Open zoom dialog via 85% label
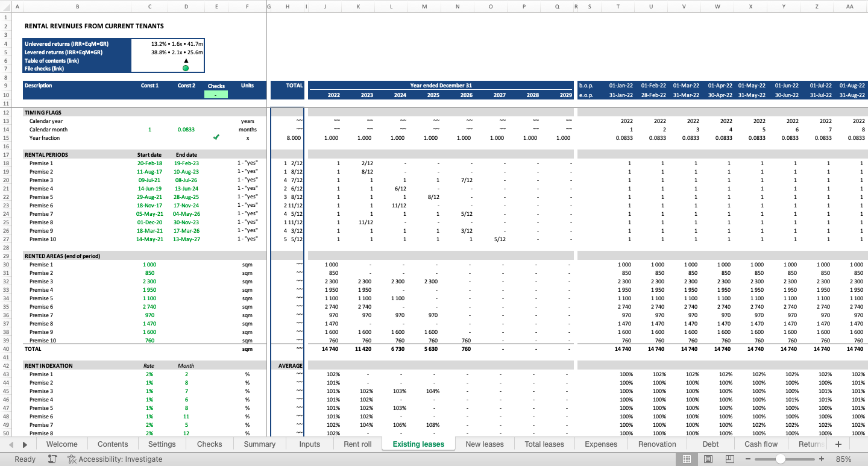 (844, 459)
